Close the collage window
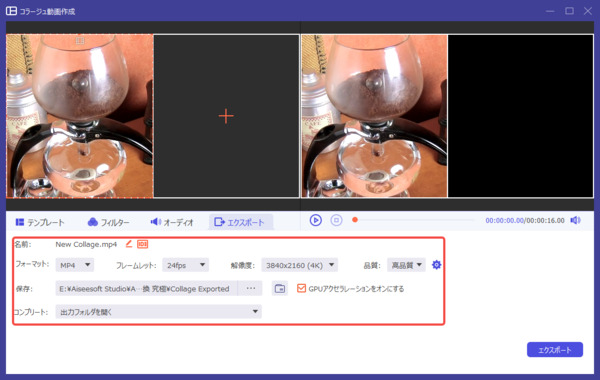This screenshot has width=600, height=380. (588, 11)
